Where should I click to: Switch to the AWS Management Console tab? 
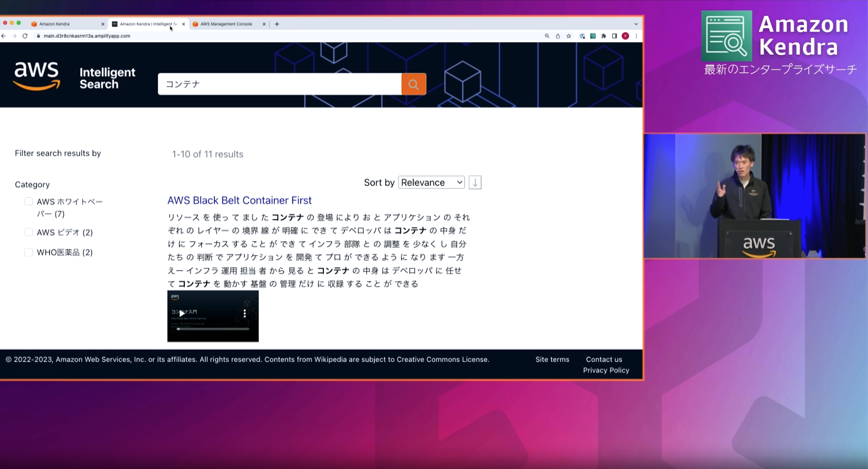pyautogui.click(x=229, y=24)
